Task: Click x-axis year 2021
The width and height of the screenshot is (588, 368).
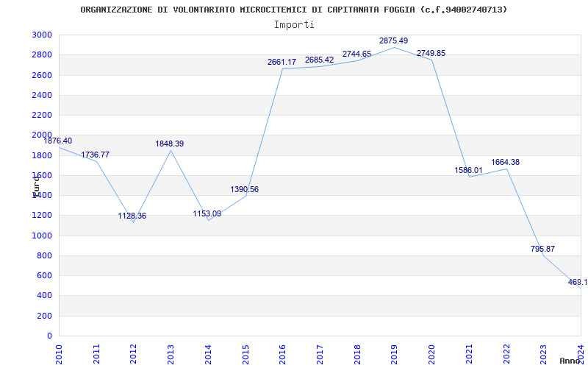Action: pyautogui.click(x=469, y=354)
